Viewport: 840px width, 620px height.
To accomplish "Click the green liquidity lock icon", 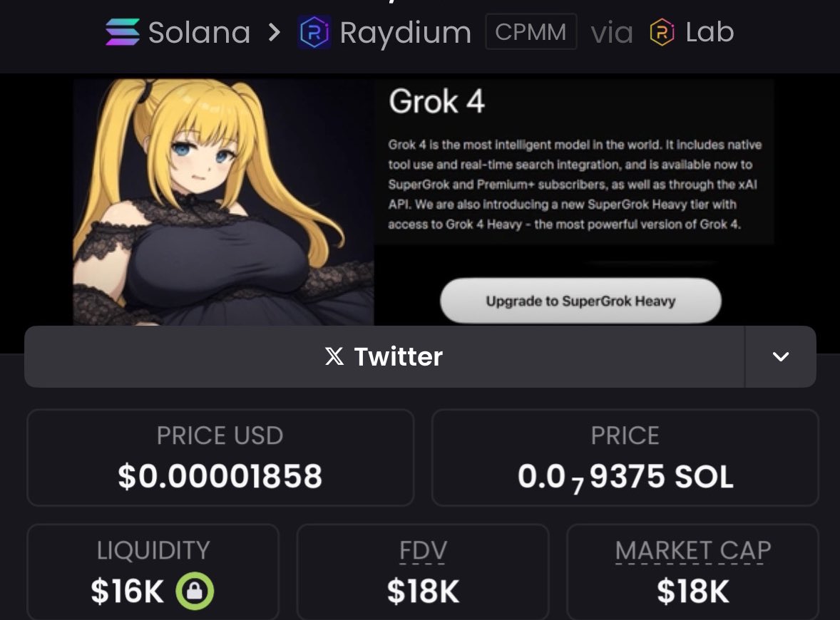I will pyautogui.click(x=195, y=591).
